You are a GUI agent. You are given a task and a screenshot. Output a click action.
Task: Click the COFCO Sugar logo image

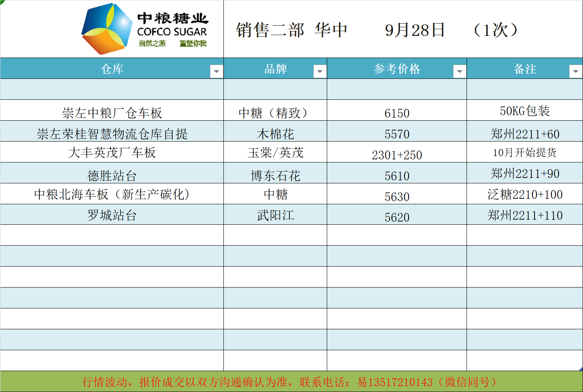144,29
